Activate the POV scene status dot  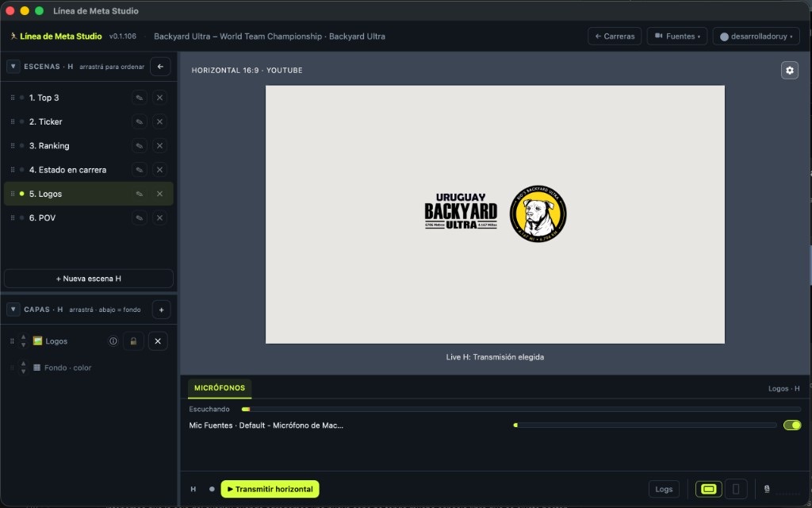(21, 217)
